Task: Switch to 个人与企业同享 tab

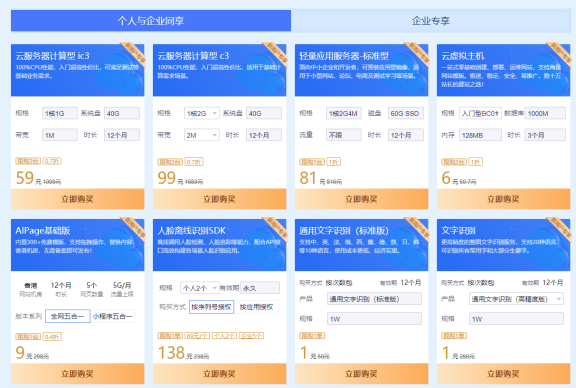Action: coord(151,21)
